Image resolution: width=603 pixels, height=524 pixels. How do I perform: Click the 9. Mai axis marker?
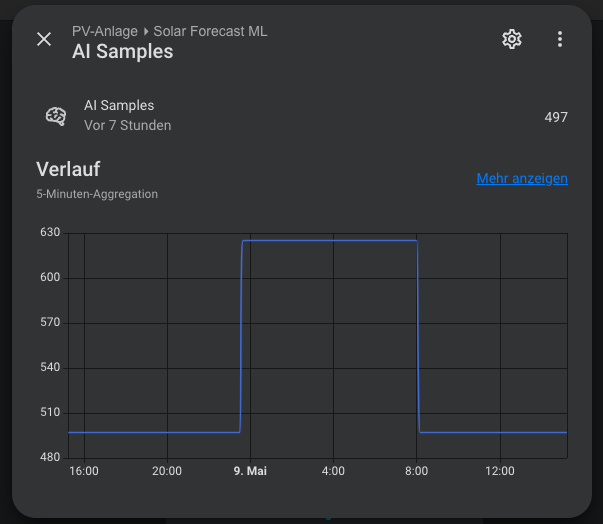[x=250, y=471]
